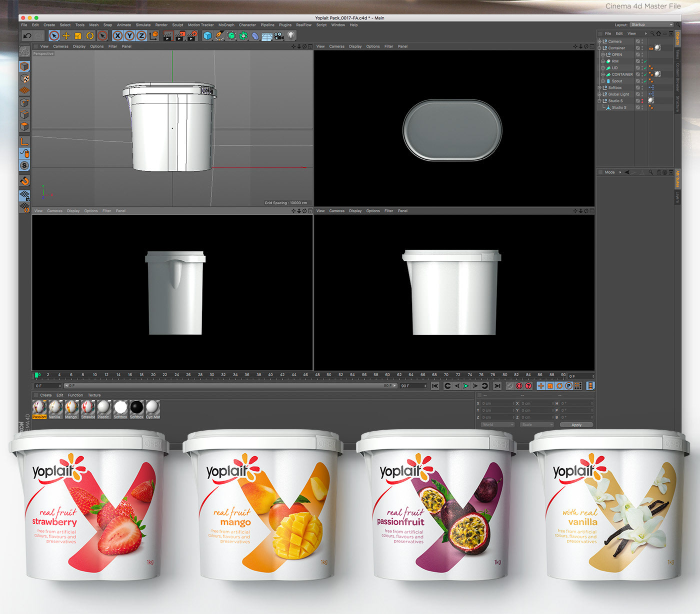Play animation forward
This screenshot has height=614, width=700.
466,386
